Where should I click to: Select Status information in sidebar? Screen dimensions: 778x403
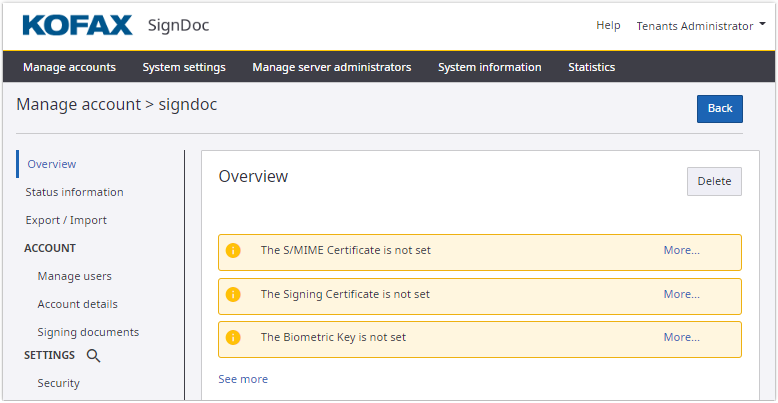[74, 192]
